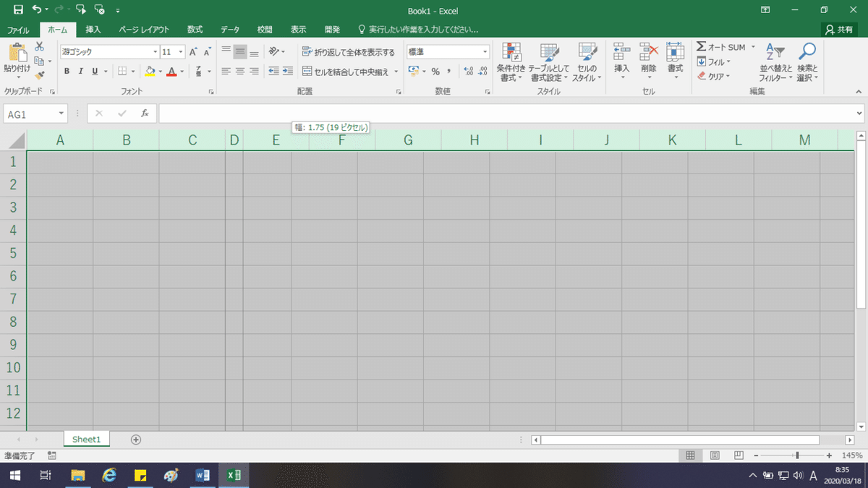
Task: Open the font name dropdown 游ゴシック
Action: pos(155,52)
